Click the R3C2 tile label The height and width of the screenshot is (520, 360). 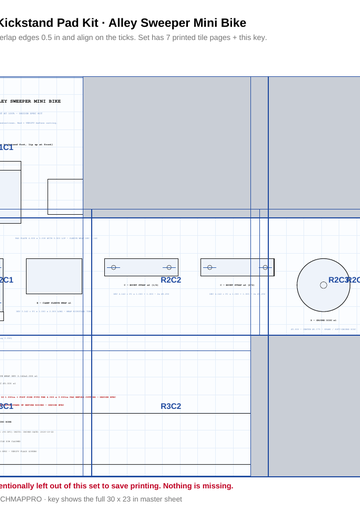171,406
